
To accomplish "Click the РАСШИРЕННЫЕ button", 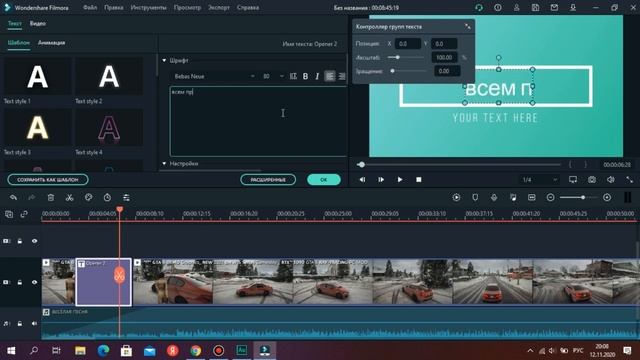I will pyautogui.click(x=268, y=180).
